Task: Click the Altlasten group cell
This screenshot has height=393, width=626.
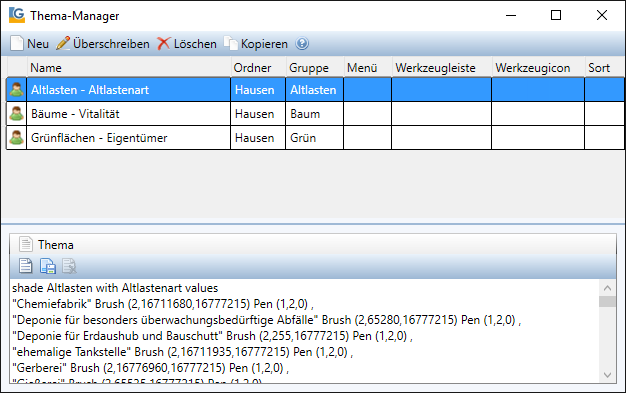Action: (x=315, y=90)
